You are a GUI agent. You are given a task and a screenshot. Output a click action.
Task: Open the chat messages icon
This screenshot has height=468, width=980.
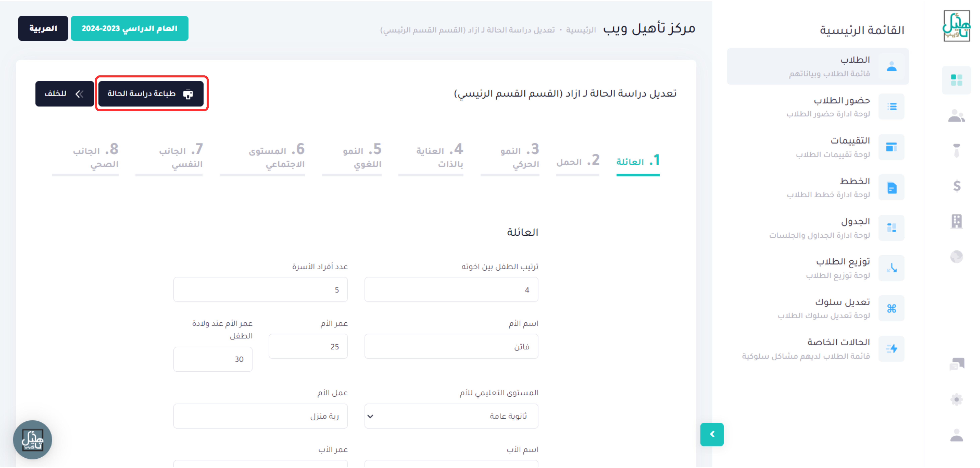click(957, 364)
